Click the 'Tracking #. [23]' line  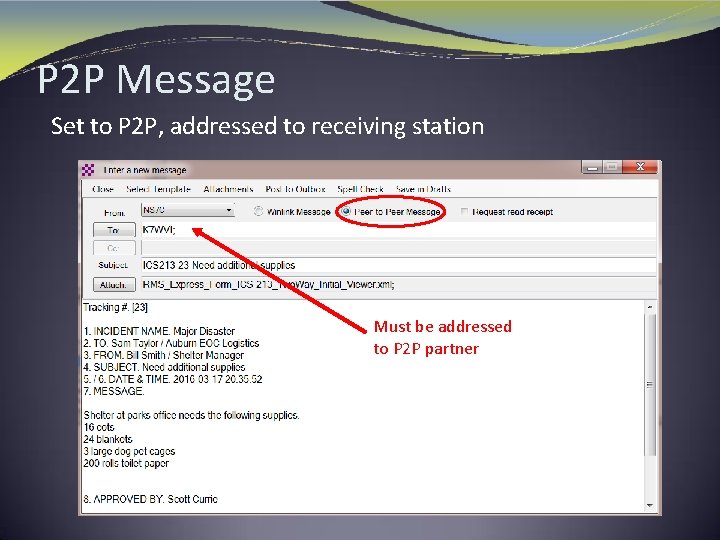click(x=115, y=307)
